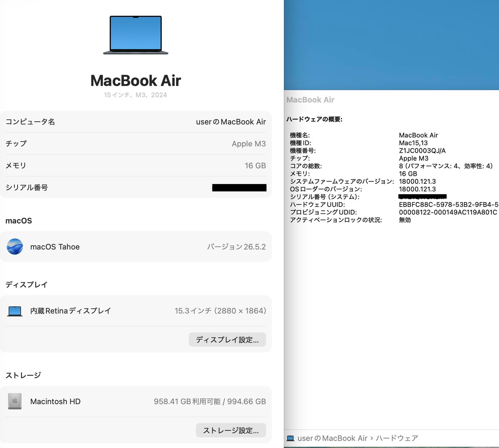Click userのMacBook Air in the path bar

(x=332, y=438)
